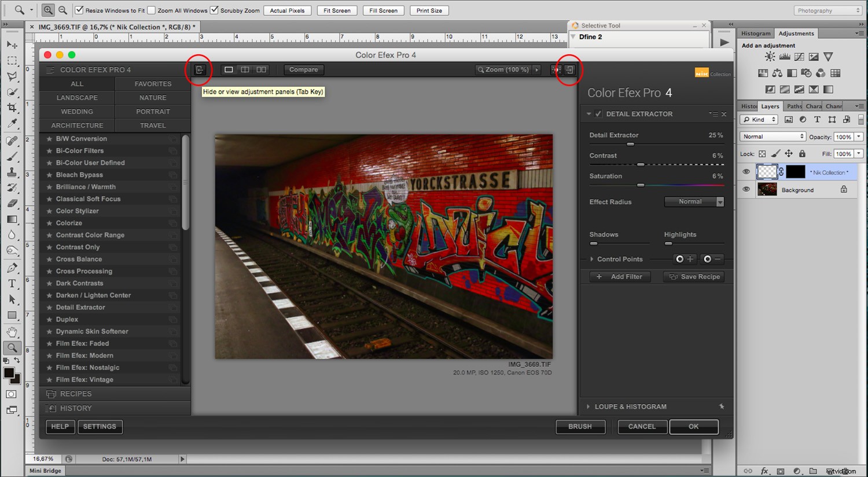Open the Effect Radius Normal dropdown
Viewport: 868px width, 477px height.
(694, 201)
